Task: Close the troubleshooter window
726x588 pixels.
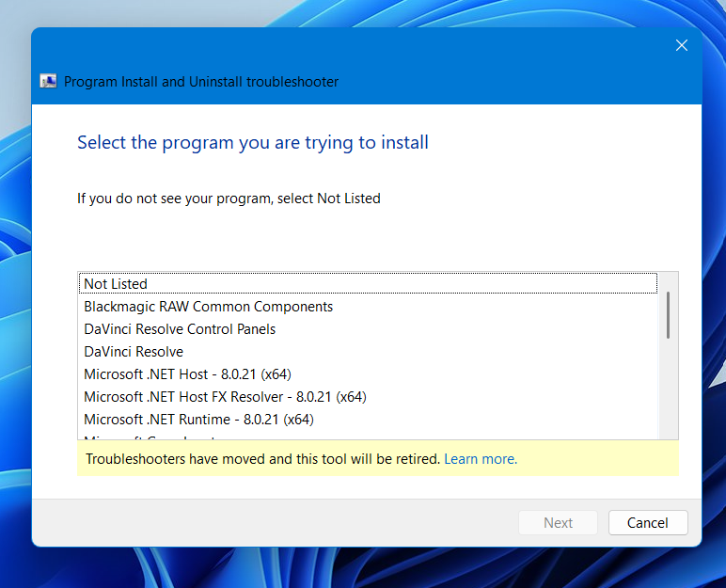Action: click(x=682, y=45)
